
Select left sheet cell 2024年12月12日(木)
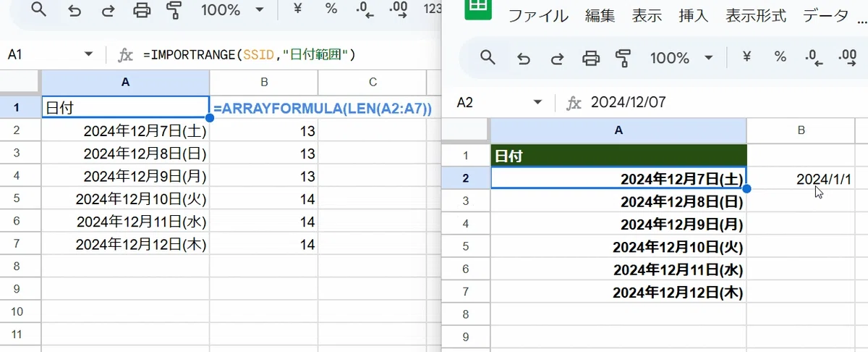tap(126, 245)
